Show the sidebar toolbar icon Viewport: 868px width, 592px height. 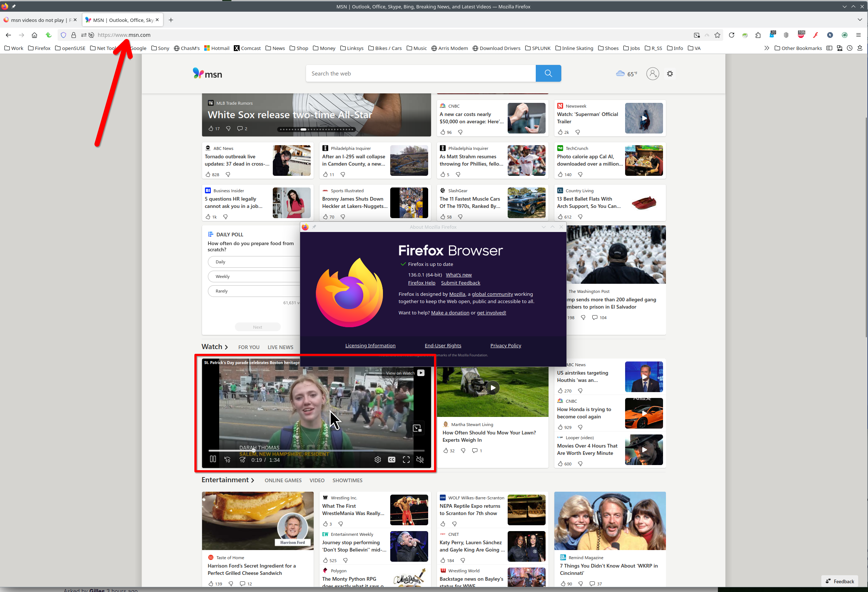pyautogui.click(x=829, y=48)
